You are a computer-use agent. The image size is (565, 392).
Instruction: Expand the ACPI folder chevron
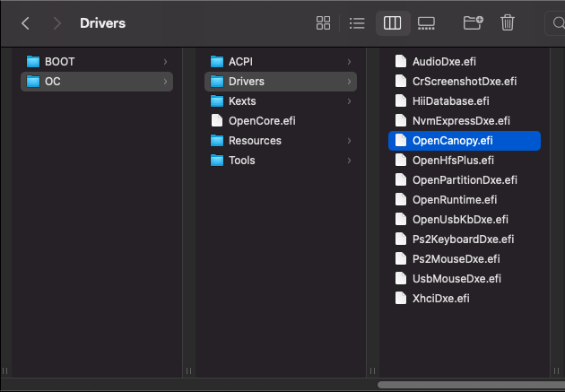click(349, 62)
